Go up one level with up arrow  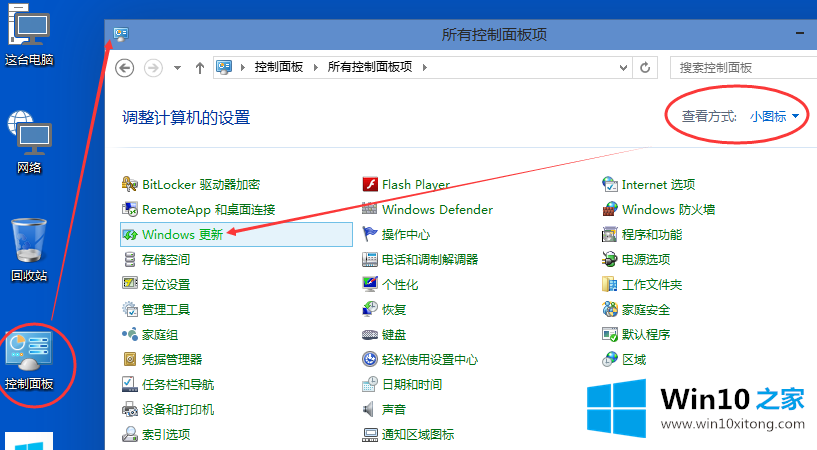tap(200, 68)
